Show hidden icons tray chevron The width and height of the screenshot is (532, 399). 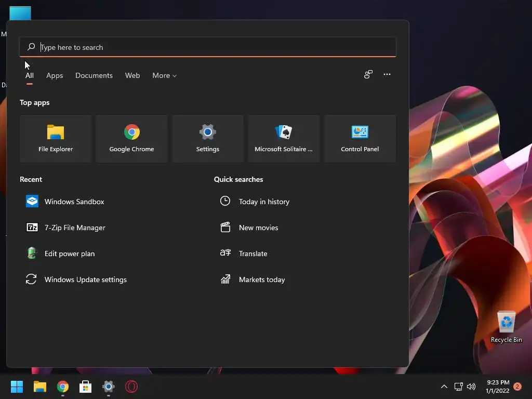coord(444,387)
